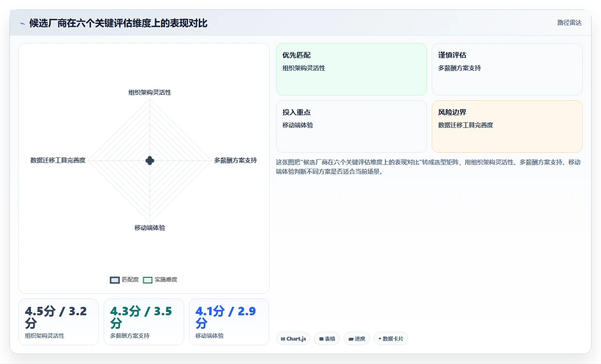Click the 4.3分 / 3.5分 score card
The height and width of the screenshot is (364, 601).
point(144,322)
